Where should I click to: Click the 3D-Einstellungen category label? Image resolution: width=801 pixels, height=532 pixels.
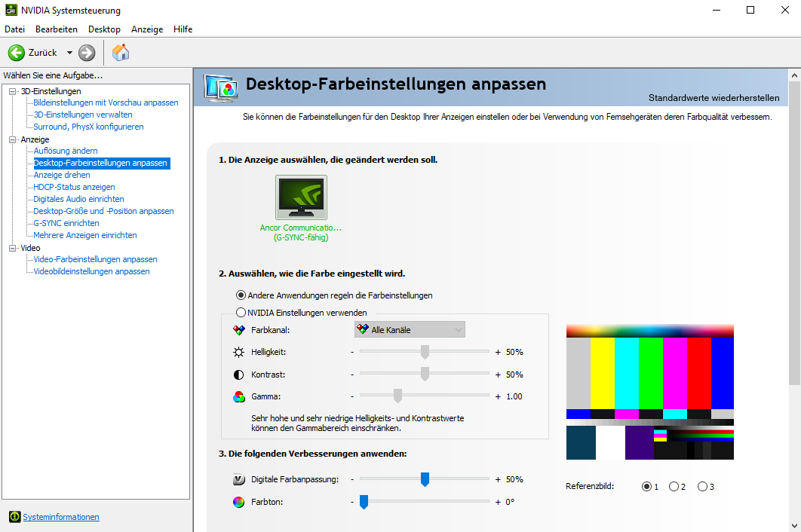tap(51, 91)
